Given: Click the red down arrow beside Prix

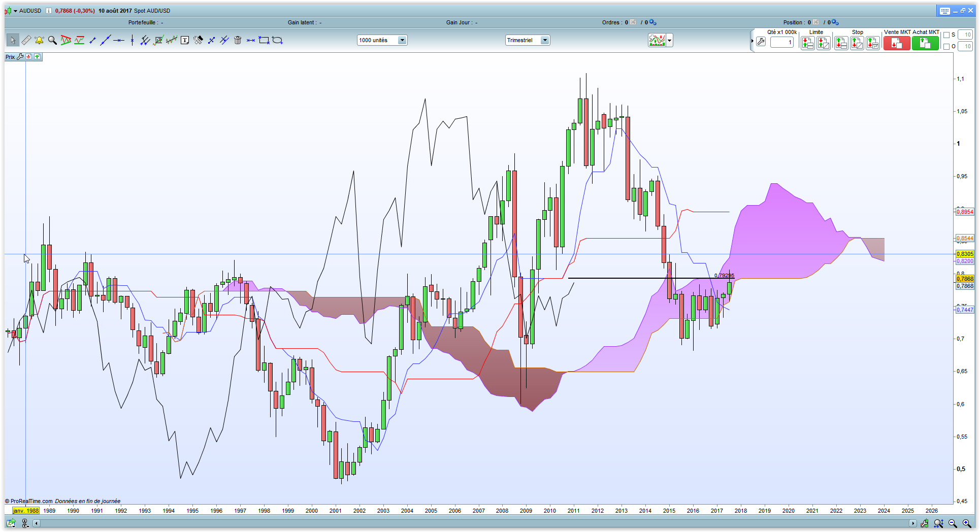Looking at the screenshot, I should 29,57.
